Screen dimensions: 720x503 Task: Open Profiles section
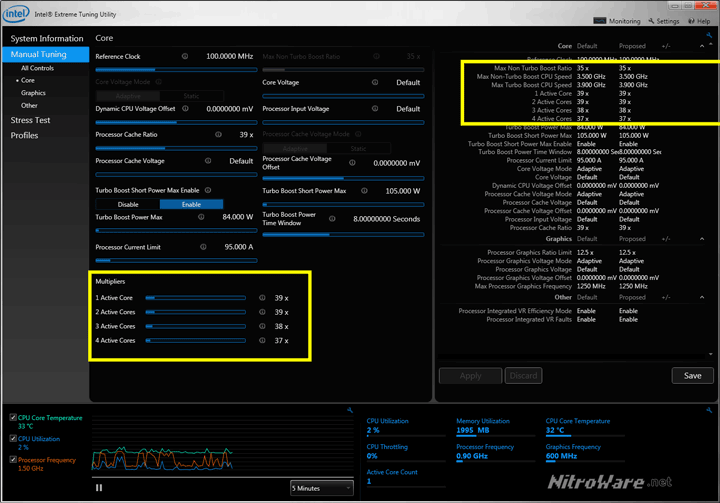click(x=24, y=136)
